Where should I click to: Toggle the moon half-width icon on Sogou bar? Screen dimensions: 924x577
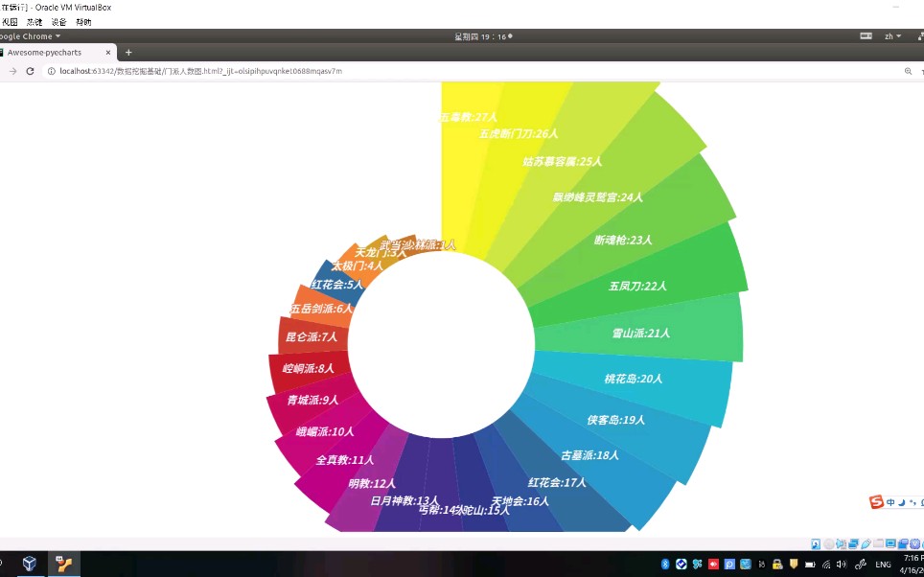tap(902, 503)
